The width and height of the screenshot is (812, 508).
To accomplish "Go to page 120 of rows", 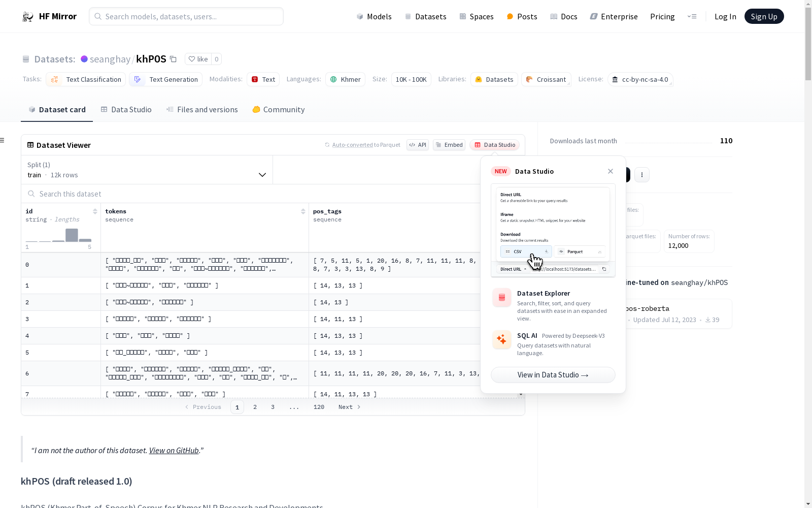I will tap(319, 407).
